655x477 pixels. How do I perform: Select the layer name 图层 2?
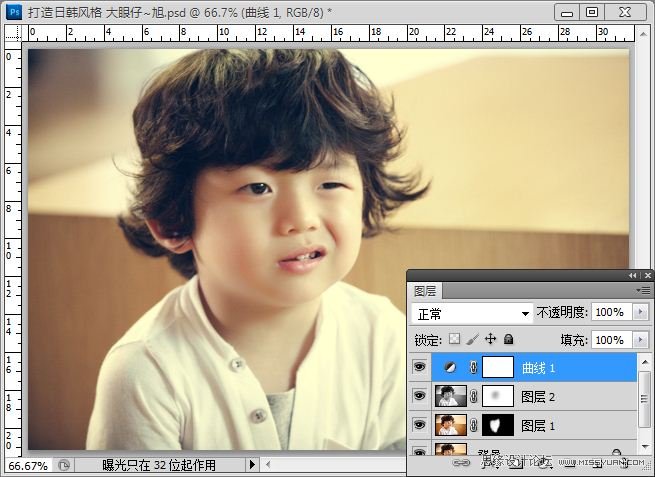pos(538,397)
